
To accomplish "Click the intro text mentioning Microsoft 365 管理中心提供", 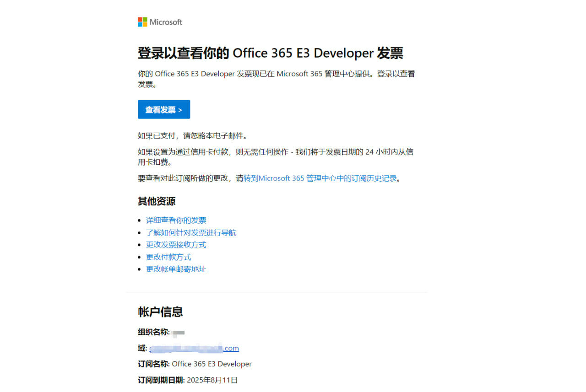I will 277,79.
